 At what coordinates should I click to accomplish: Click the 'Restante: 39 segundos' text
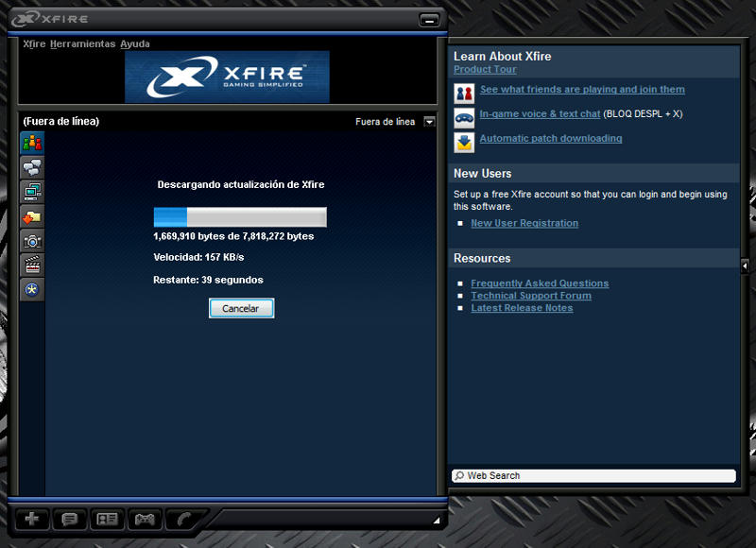pos(208,280)
